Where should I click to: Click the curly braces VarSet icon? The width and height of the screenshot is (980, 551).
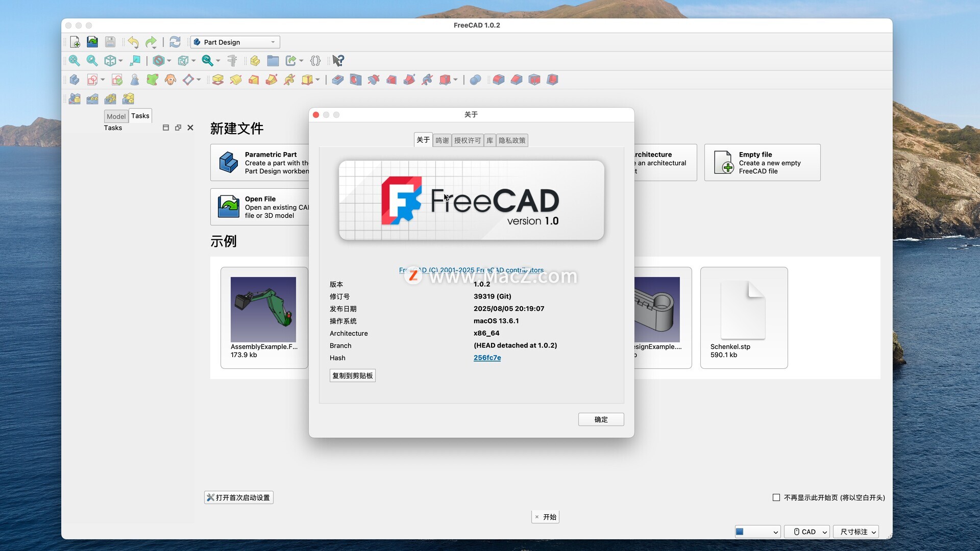315,61
